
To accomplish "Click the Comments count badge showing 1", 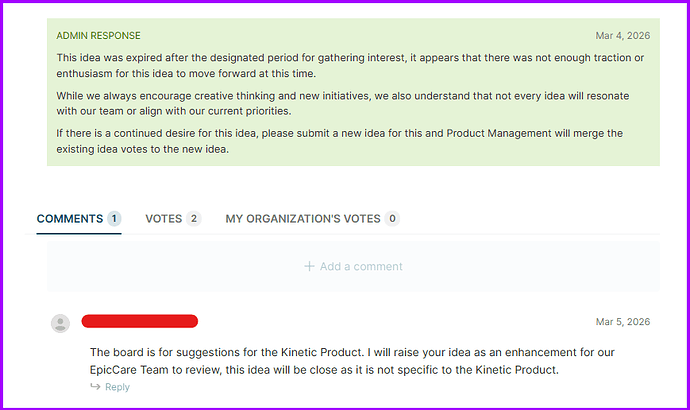I will click(114, 218).
